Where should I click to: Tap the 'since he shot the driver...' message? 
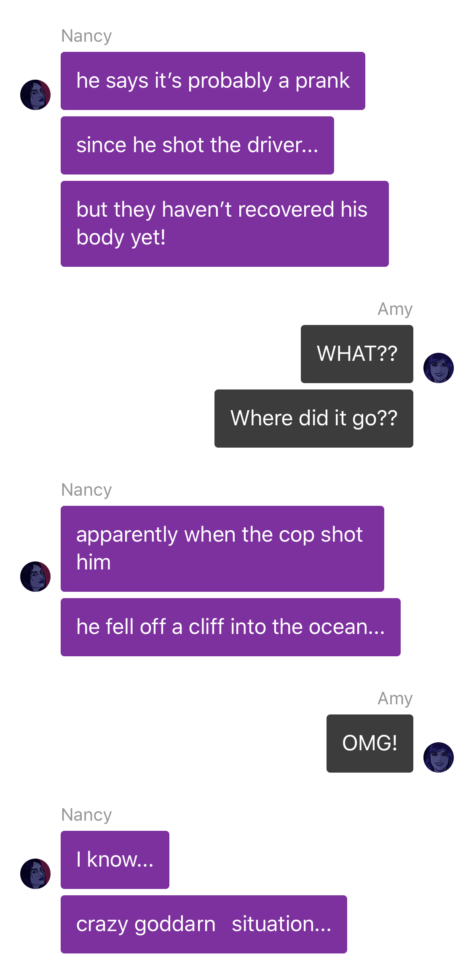(197, 145)
